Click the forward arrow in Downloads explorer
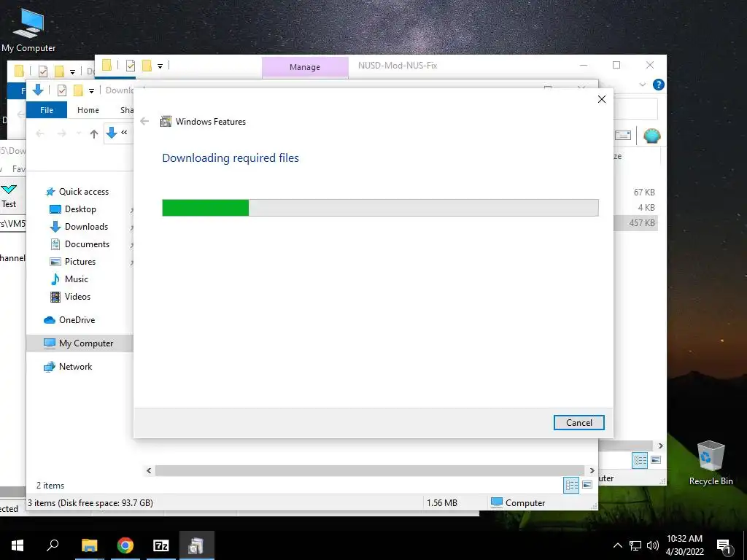 [62, 134]
